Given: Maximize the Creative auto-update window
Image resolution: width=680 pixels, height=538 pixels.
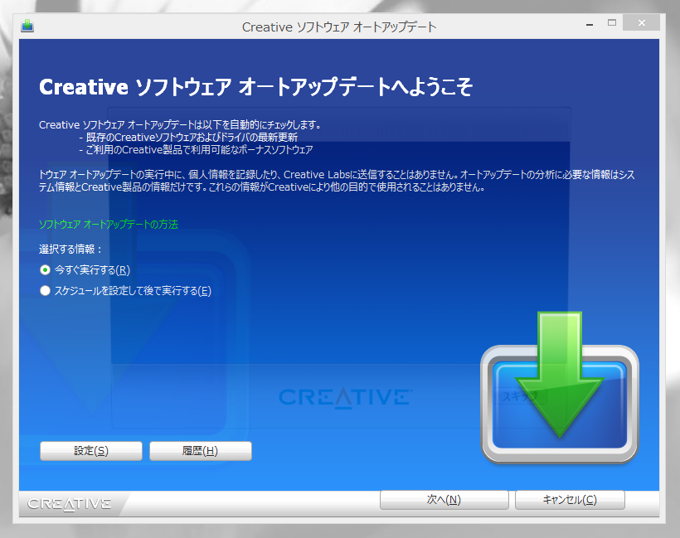Looking at the screenshot, I should pos(612,23).
